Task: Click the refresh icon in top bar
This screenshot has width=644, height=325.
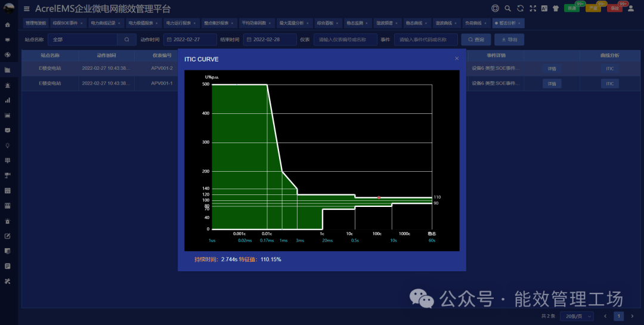Action: (x=521, y=8)
